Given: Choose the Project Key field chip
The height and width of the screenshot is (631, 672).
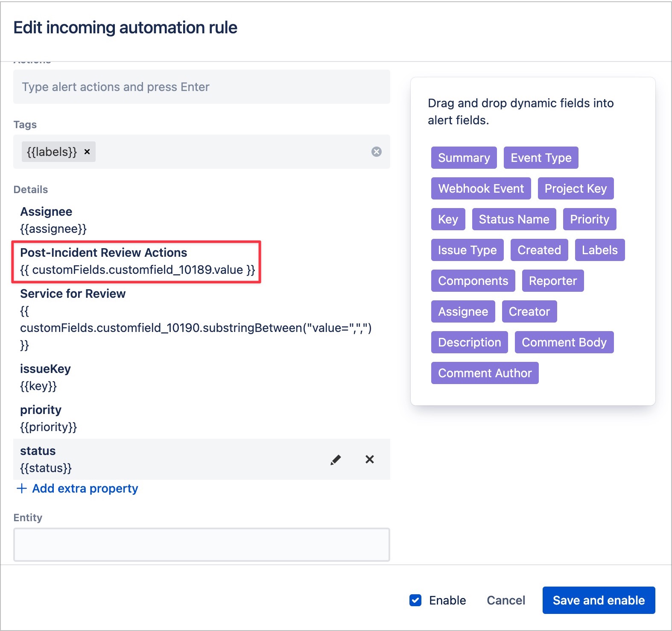Looking at the screenshot, I should [x=576, y=188].
